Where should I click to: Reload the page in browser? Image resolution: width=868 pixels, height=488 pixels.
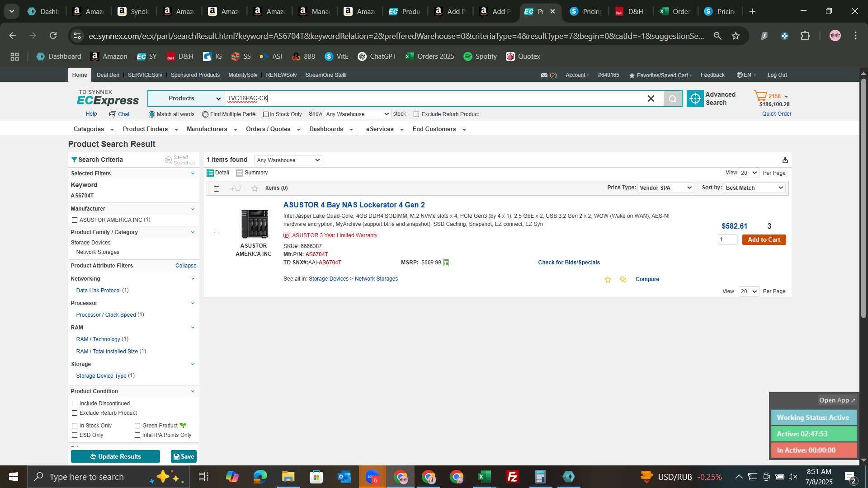tap(53, 36)
